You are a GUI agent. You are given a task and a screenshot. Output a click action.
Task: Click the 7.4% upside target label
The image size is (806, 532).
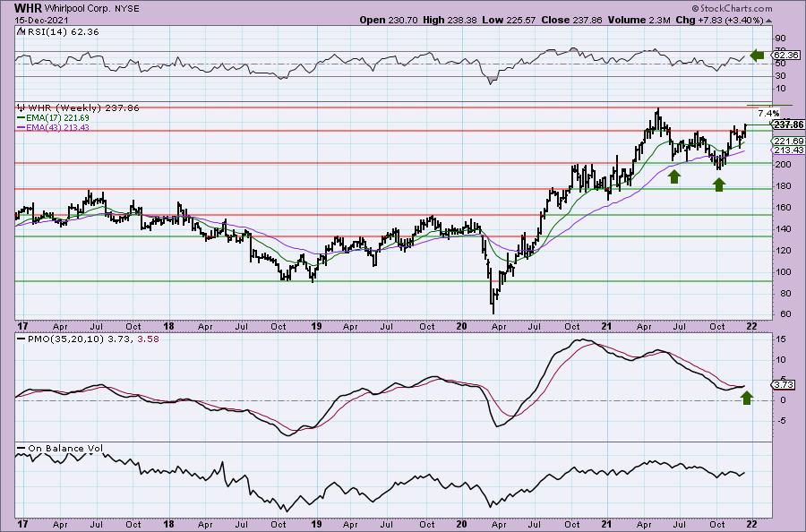[x=769, y=113]
